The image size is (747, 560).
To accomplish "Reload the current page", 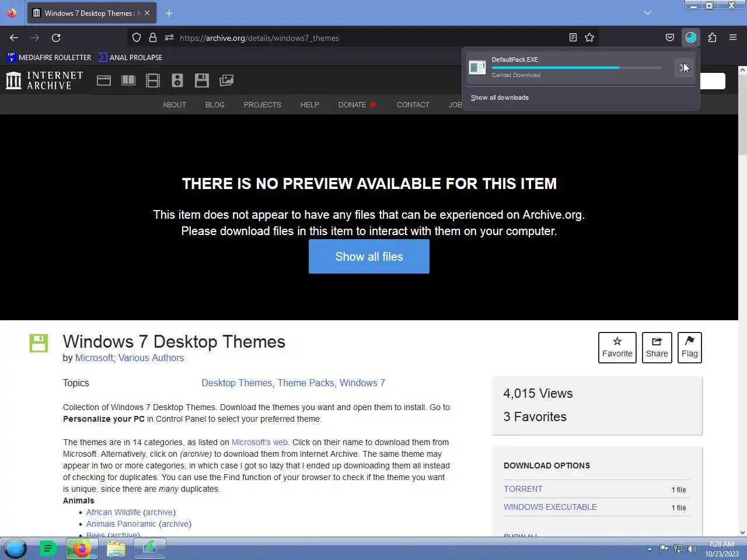I will [56, 38].
